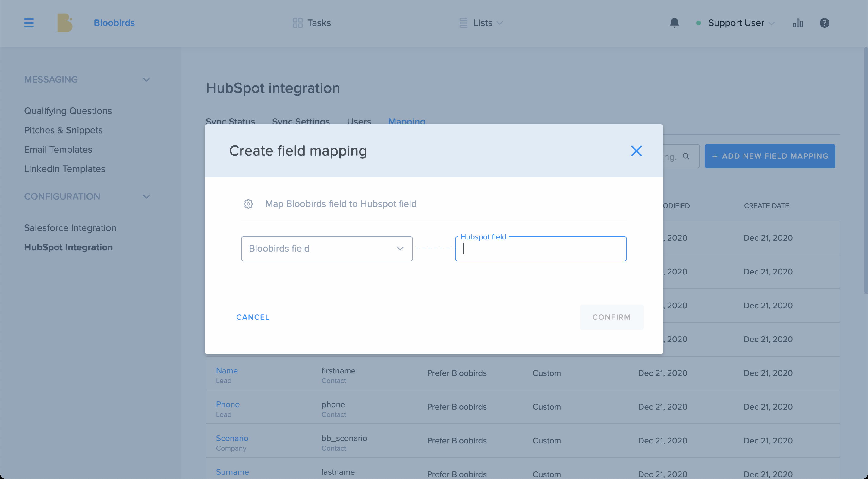The height and width of the screenshot is (479, 868).
Task: Open the hamburger menu
Action: click(29, 23)
